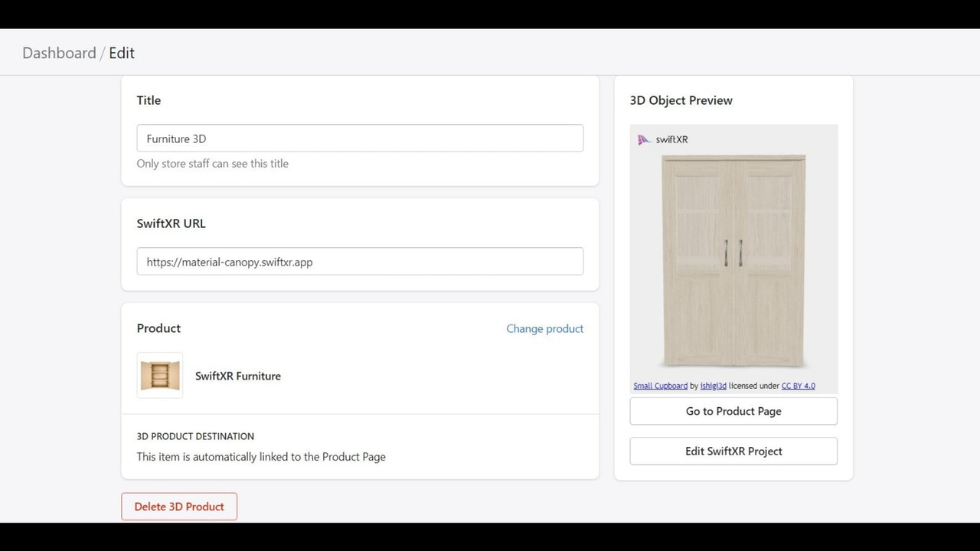The width and height of the screenshot is (980, 551).
Task: Click the 3D cupboard preview image
Action: (733, 260)
